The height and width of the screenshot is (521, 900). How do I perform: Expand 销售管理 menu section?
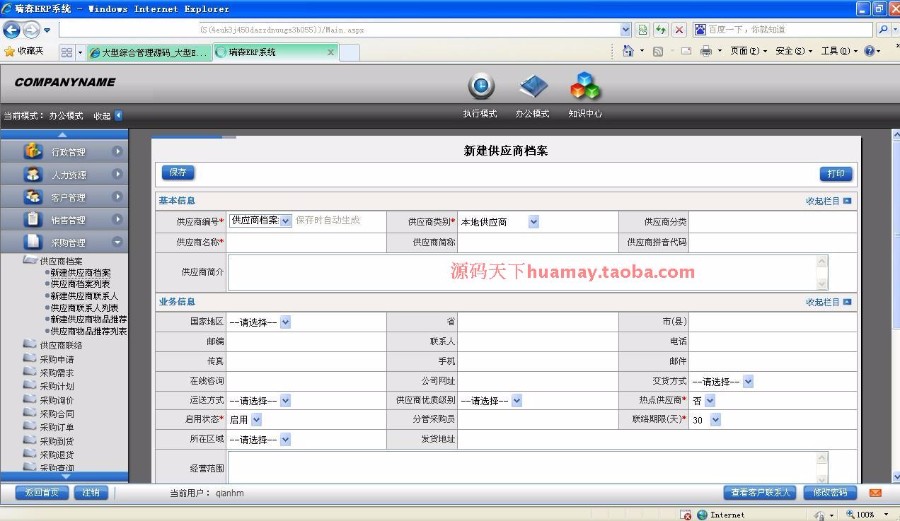pos(64,220)
